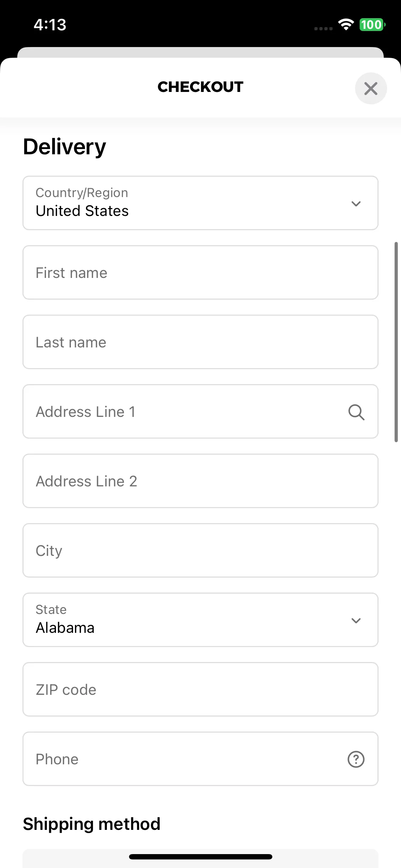Tap the address search magnifier icon
Viewport: 401px width, 868px height.
tap(356, 412)
